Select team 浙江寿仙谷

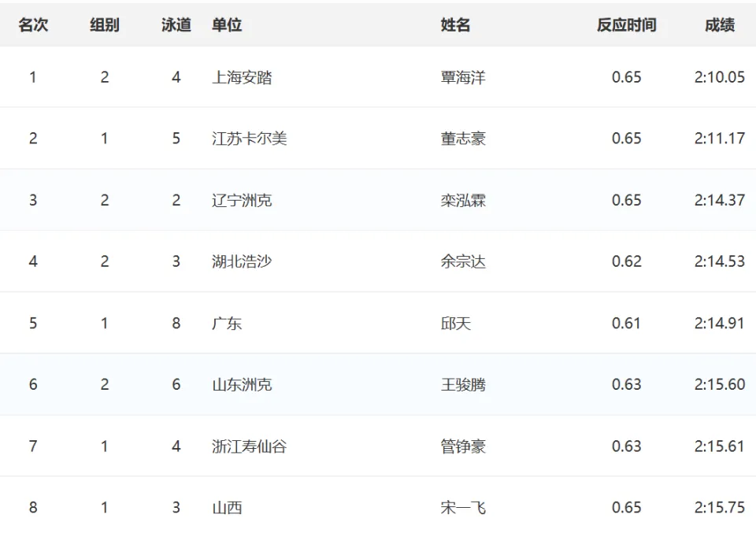[250, 446]
